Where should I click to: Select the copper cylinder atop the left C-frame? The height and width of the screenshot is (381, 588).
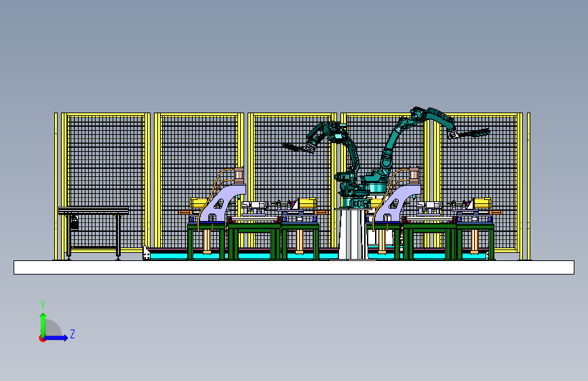(239, 176)
